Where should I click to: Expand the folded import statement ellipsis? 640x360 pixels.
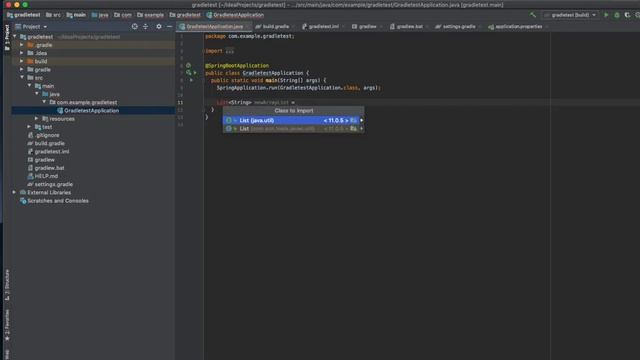click(230, 51)
